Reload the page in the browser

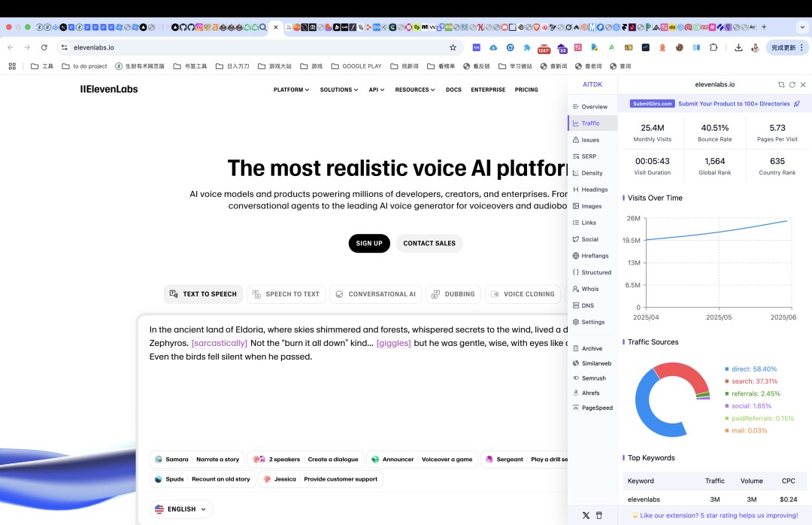point(44,47)
